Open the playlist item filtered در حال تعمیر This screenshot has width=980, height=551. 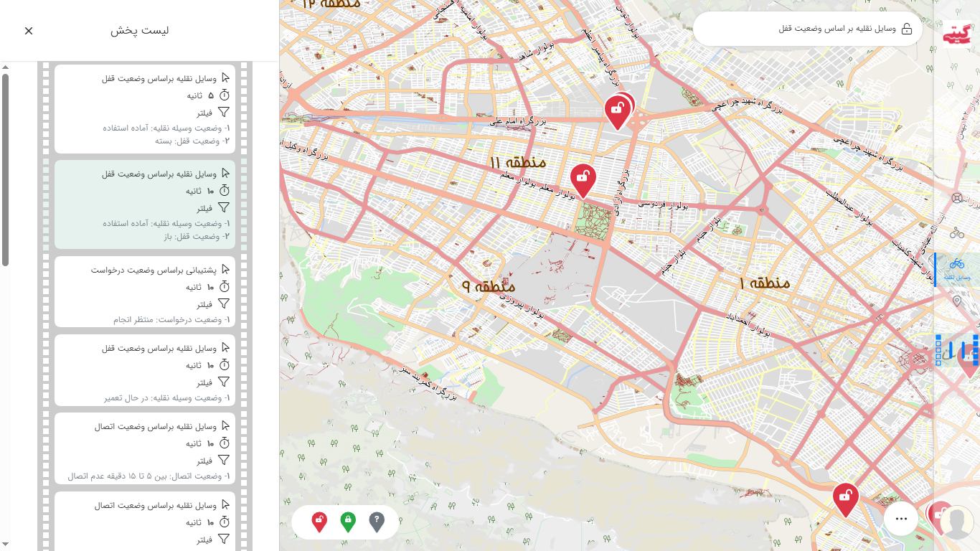pos(145,369)
